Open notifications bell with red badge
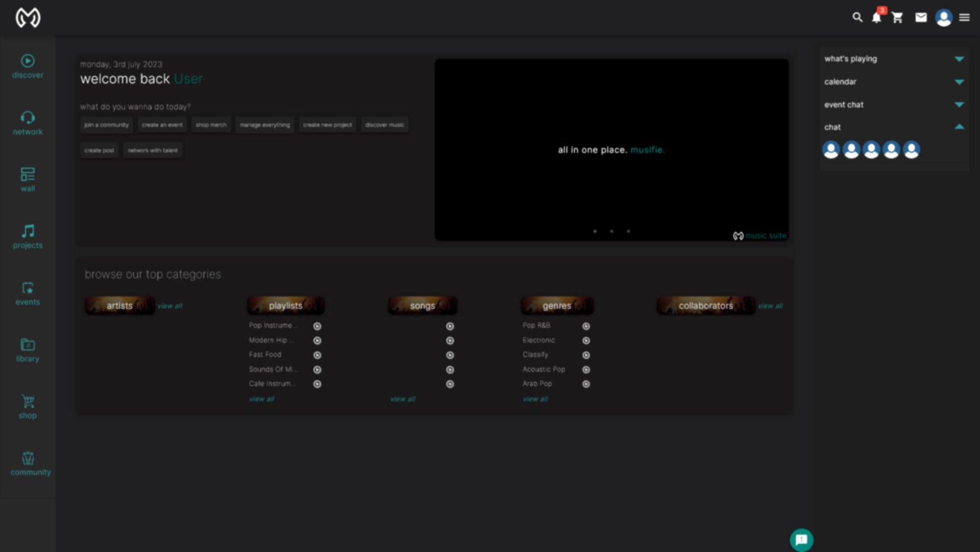 pyautogui.click(x=876, y=17)
